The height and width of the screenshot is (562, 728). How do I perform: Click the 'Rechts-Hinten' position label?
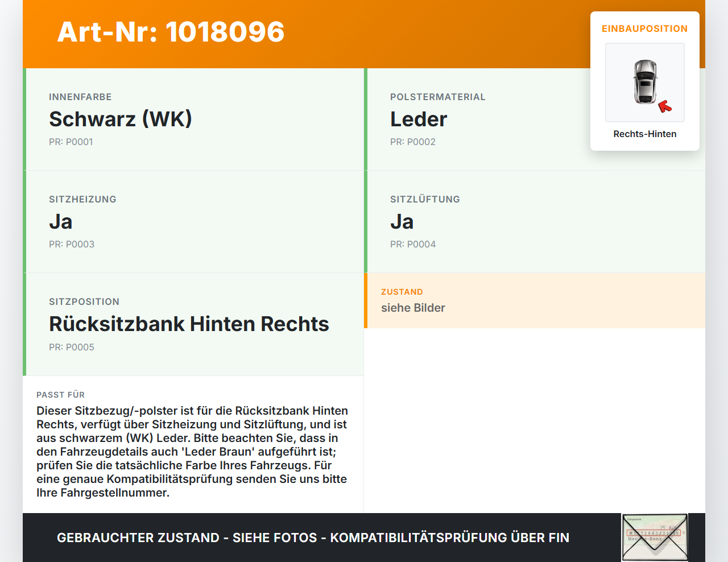(644, 134)
